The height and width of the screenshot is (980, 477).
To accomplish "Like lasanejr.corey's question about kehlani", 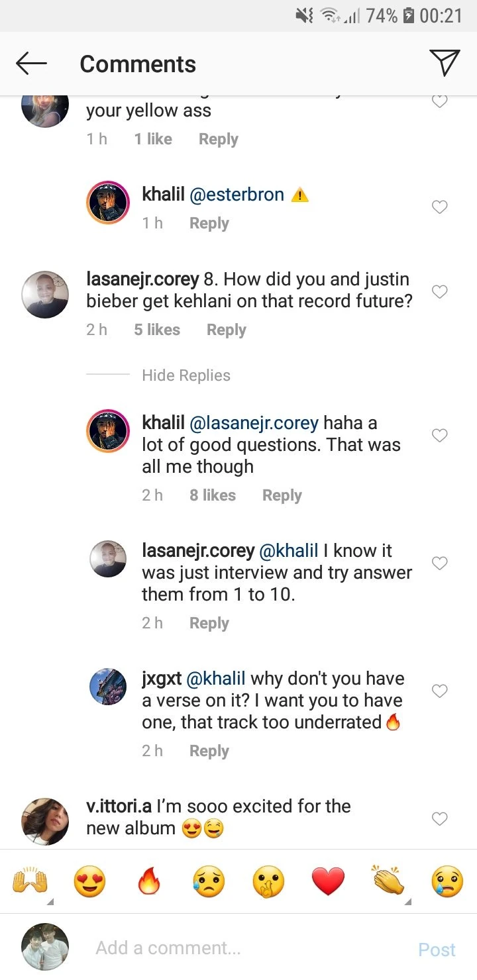I will pos(439,291).
